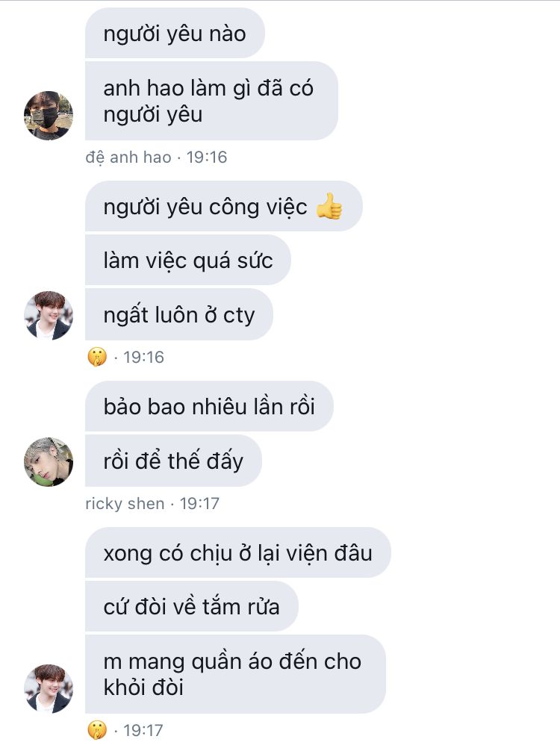Tap the 'rồi để thế đấy' message
The width and height of the screenshot is (560, 745).
[x=173, y=461]
